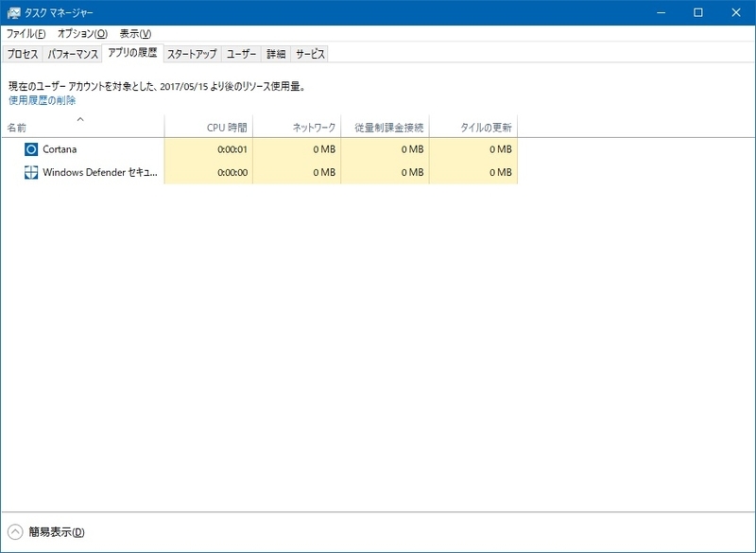Click the Cortana app icon
The image size is (756, 553).
[x=31, y=149]
